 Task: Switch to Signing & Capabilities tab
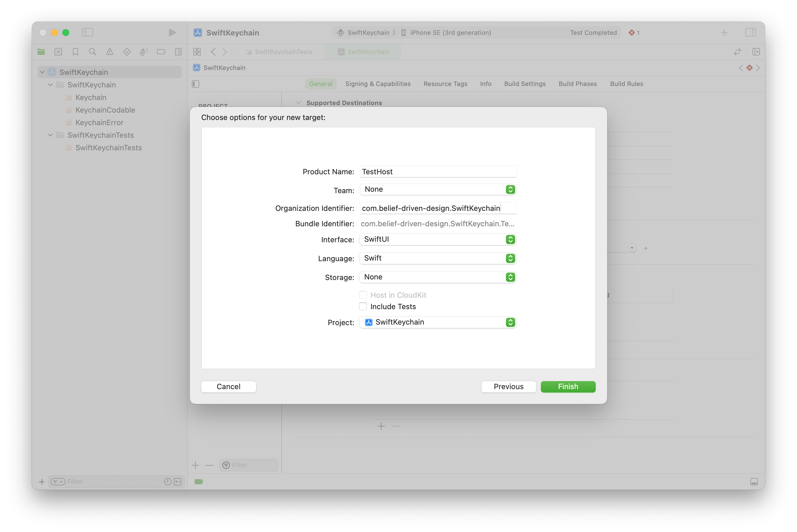click(378, 84)
